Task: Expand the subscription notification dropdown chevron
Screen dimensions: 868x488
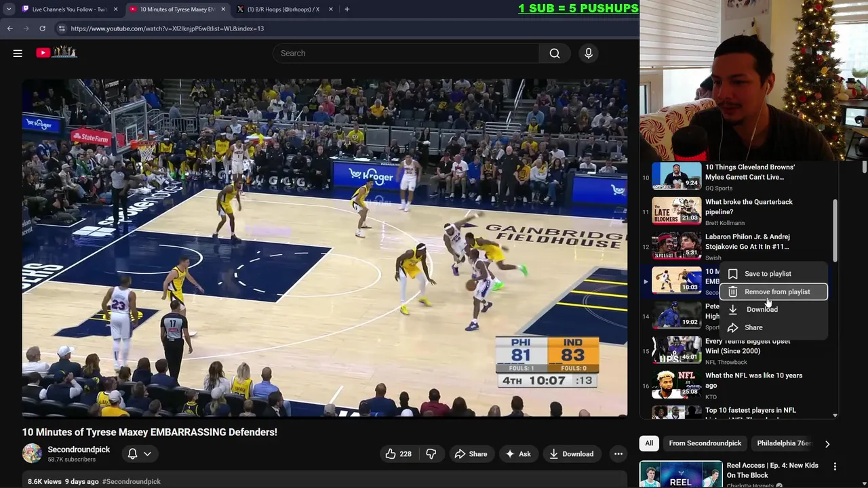Action: tap(147, 454)
